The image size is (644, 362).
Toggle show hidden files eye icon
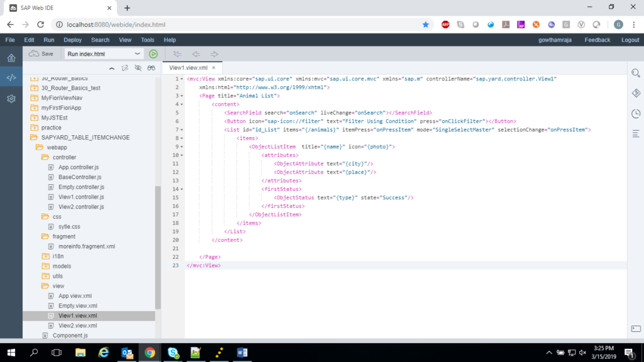pyautogui.click(x=138, y=68)
